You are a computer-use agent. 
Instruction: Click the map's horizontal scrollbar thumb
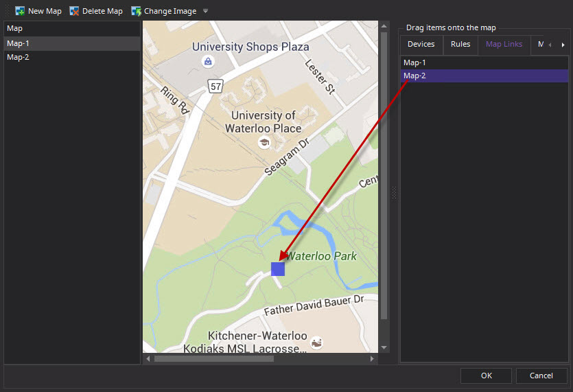click(214, 359)
